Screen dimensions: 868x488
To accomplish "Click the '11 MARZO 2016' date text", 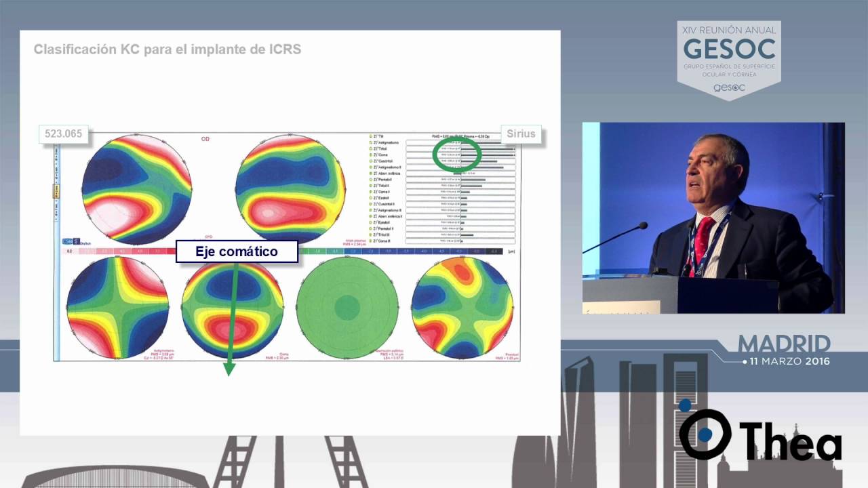I will tap(789, 361).
